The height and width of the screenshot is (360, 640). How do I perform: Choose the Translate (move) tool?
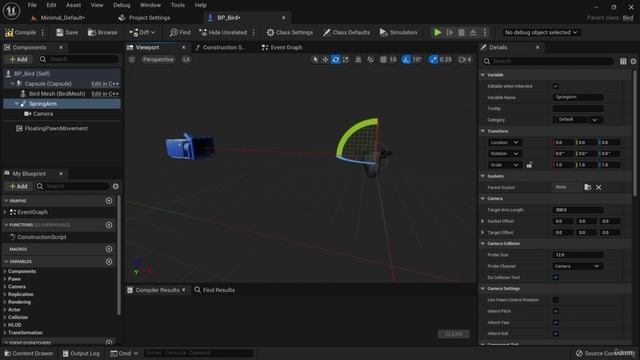tap(325, 60)
